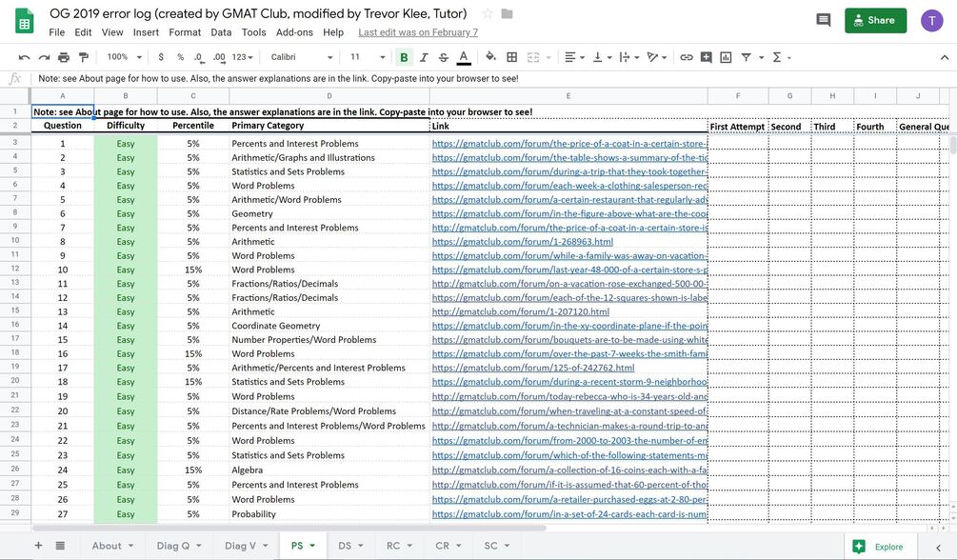
Task: Open text rotation dropdown
Action: 657,57
